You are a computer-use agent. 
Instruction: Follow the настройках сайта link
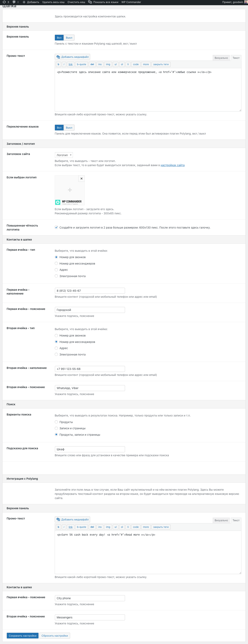172,165
